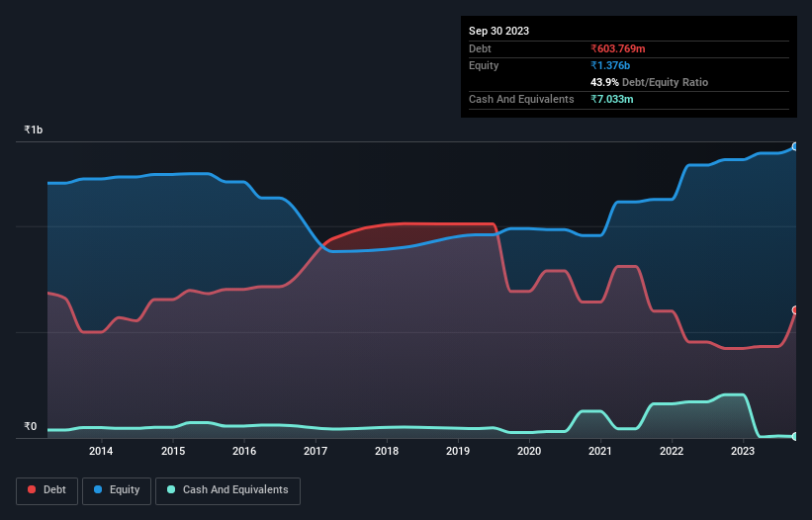Image resolution: width=812 pixels, height=520 pixels.
Task: Click the 2017 x-axis label
Action: 316,451
